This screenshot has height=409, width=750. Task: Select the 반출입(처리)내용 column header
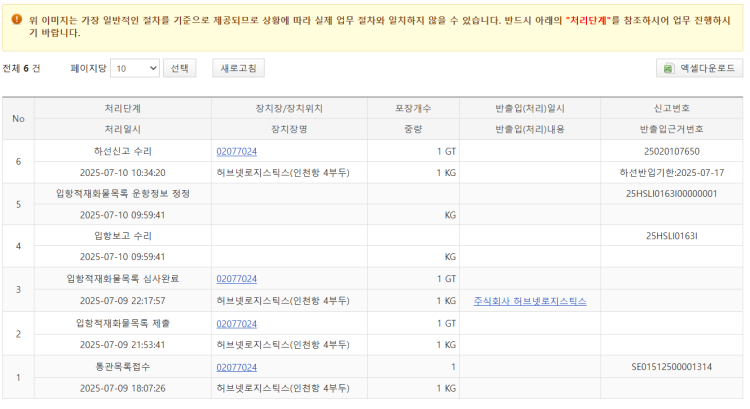coord(530,129)
